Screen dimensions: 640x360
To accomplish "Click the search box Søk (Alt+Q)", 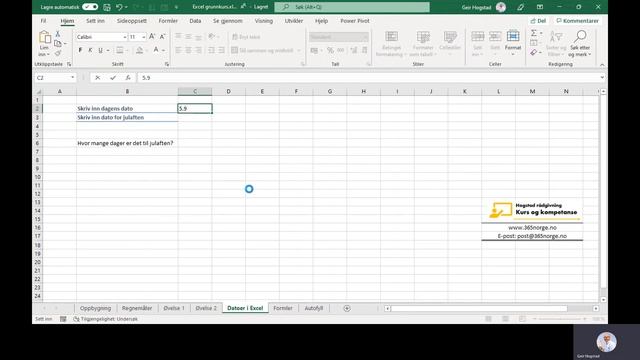I will coord(352,7).
